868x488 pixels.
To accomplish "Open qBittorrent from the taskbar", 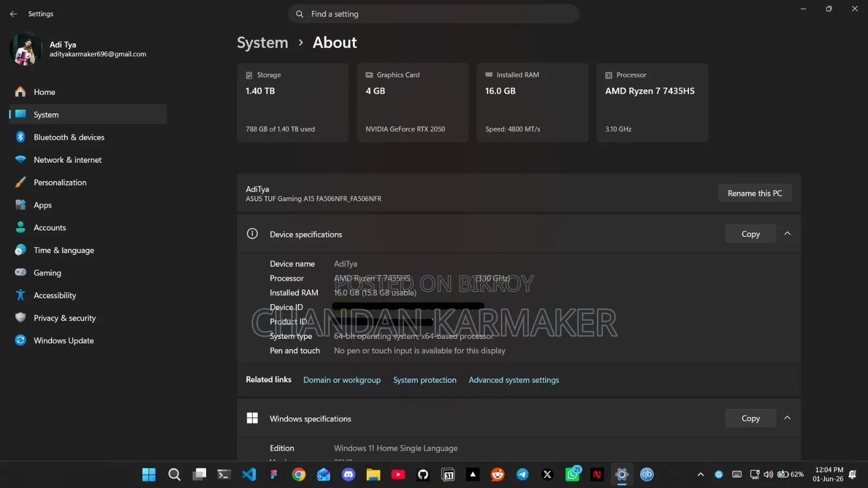I will pyautogui.click(x=647, y=475).
